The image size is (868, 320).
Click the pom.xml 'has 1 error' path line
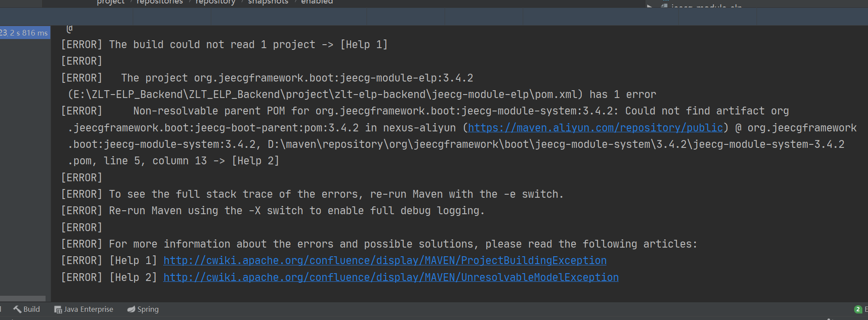(362, 94)
